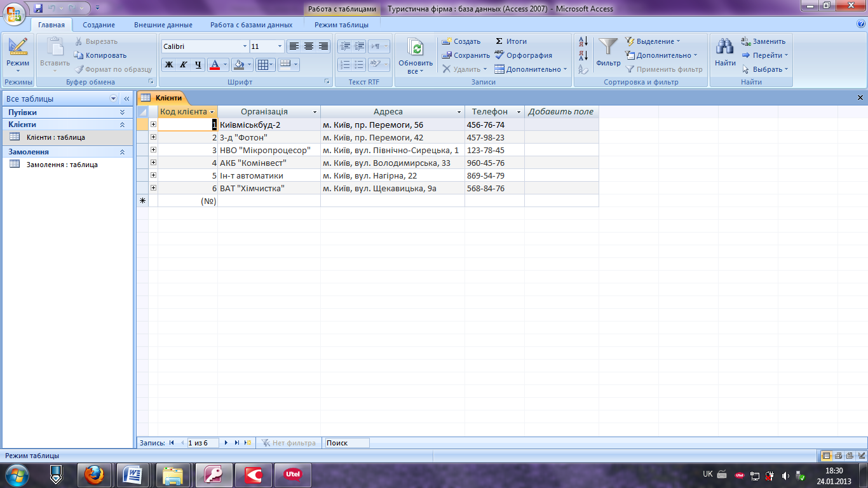Open the Calibri font name dropdown

pos(245,46)
